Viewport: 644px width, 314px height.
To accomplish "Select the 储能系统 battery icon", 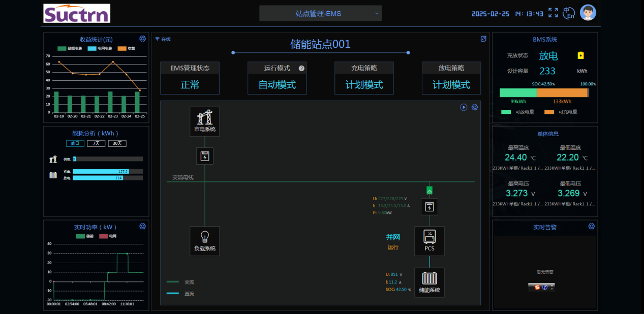I will click(430, 282).
